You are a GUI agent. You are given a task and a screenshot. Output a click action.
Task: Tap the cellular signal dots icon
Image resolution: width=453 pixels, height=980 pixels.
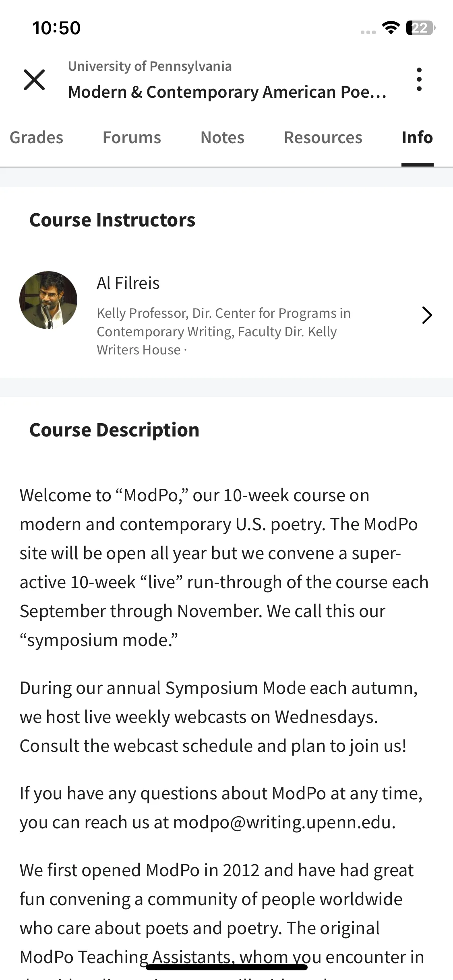coord(368,32)
